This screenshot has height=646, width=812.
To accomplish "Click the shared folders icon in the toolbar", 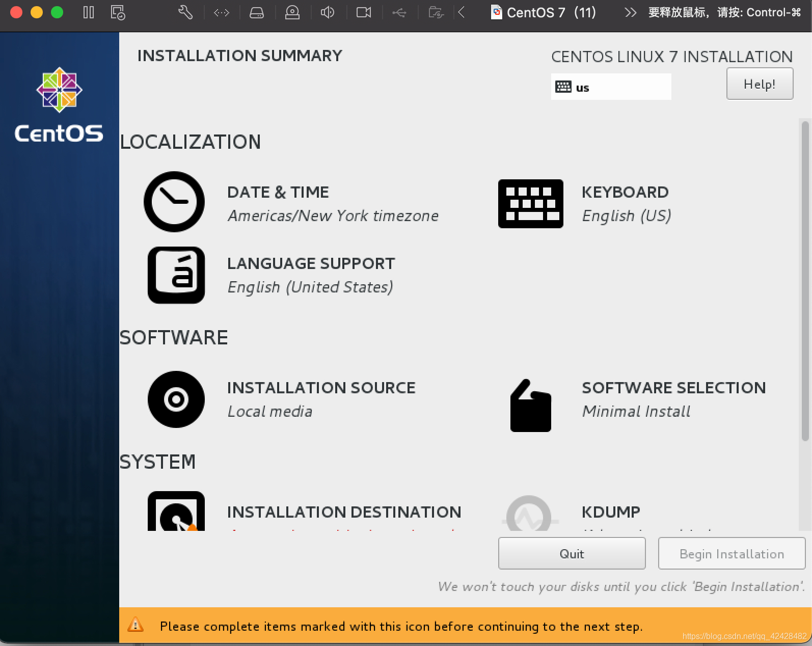I will [x=436, y=12].
